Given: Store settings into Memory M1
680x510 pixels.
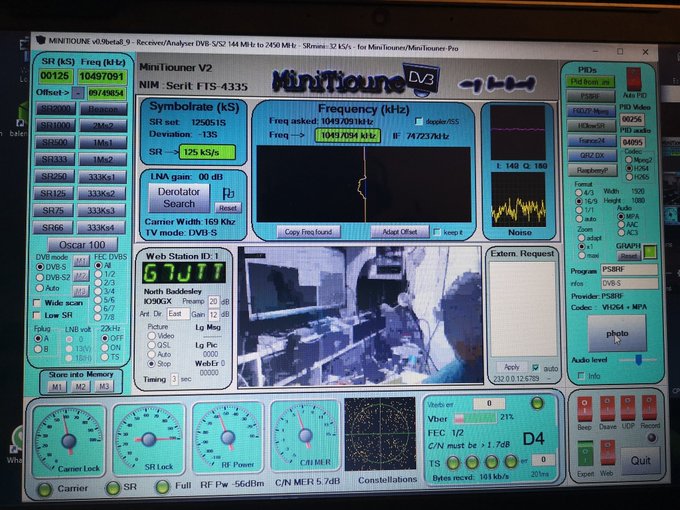Looking at the screenshot, I should point(57,386).
